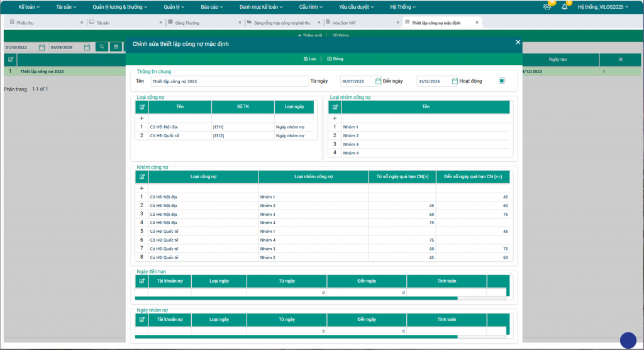Image resolution: width=644 pixels, height=350 pixels.
Task: Click the Lưu save button
Action: 309,59
